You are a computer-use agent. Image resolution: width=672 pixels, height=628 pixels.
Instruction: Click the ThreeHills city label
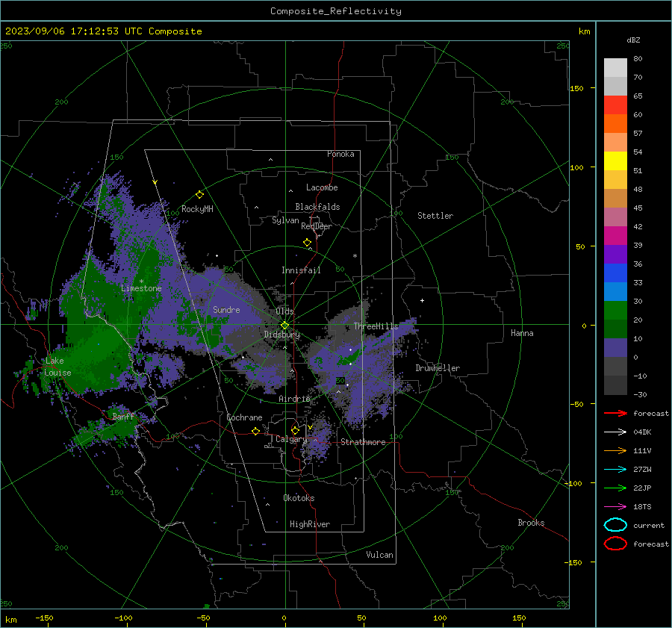[376, 326]
